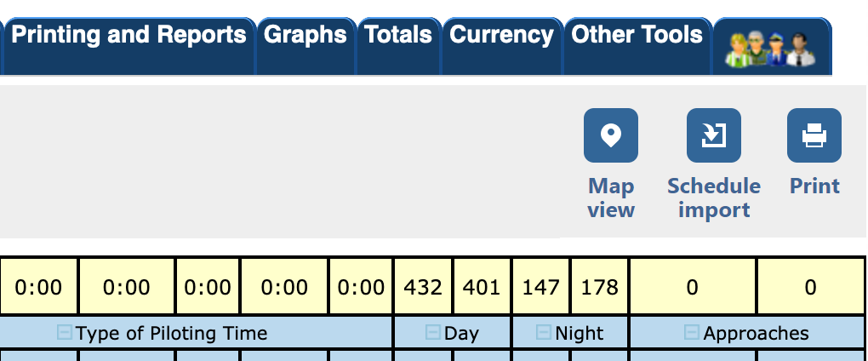
Task: Select the Currency tab
Action: 501,36
